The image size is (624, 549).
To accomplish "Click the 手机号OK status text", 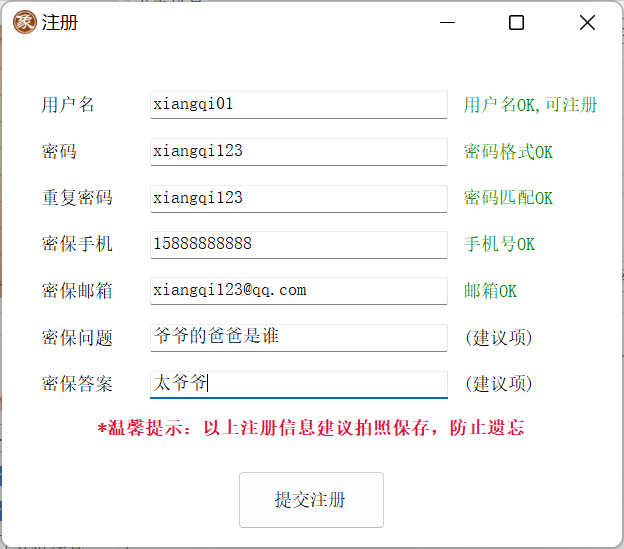I will 499,244.
